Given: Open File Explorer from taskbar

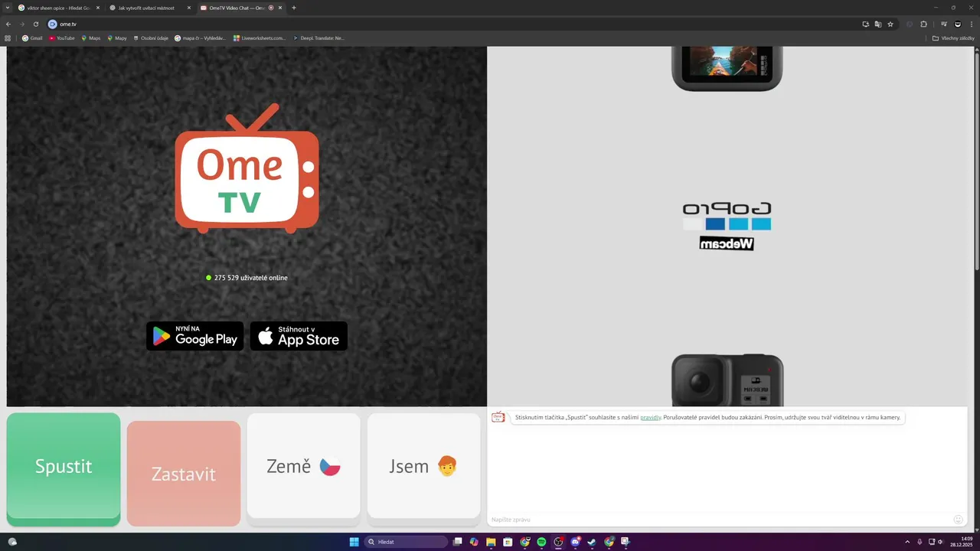Looking at the screenshot, I should coord(491,542).
